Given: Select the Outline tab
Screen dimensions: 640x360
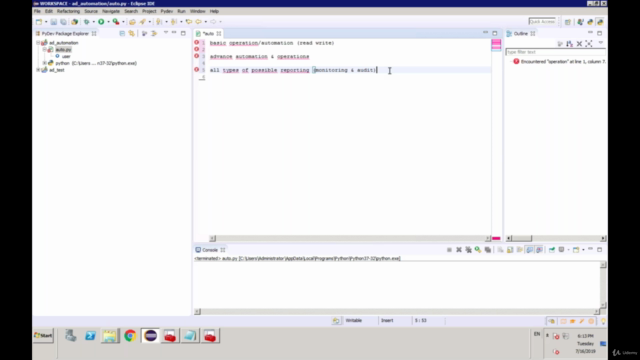Looking at the screenshot, I should click(x=520, y=33).
